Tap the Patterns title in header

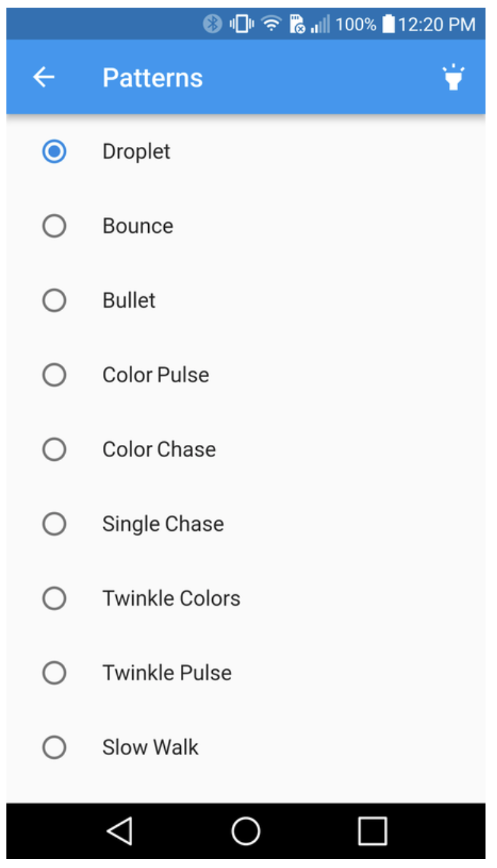click(153, 78)
